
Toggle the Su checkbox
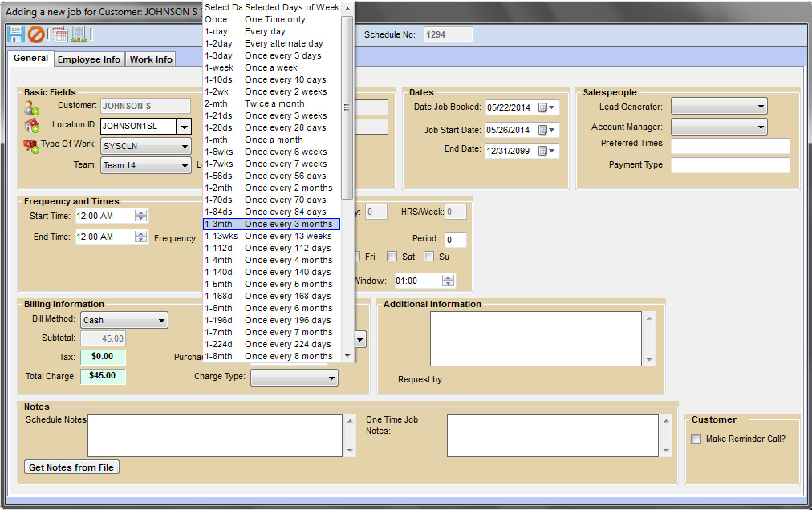click(x=428, y=257)
